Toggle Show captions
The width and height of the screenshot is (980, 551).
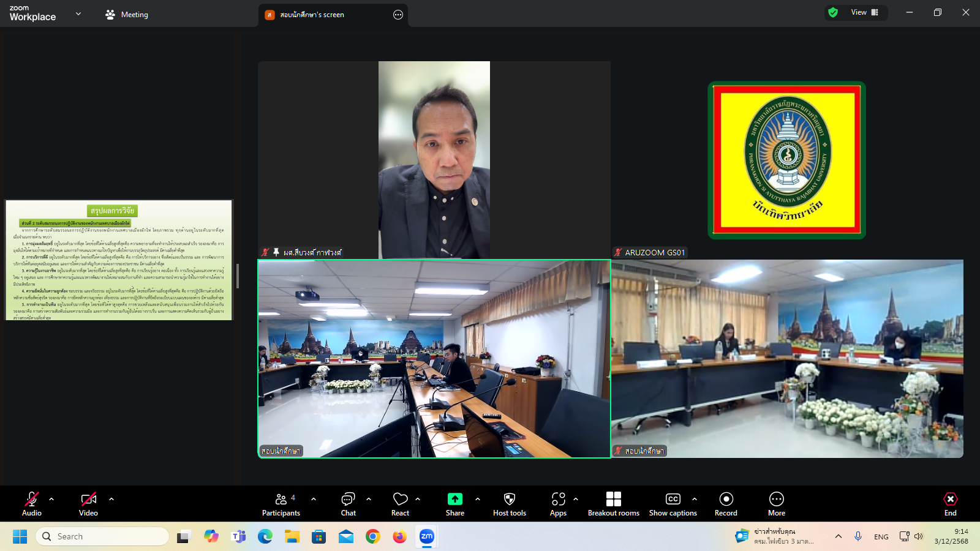pos(673,504)
